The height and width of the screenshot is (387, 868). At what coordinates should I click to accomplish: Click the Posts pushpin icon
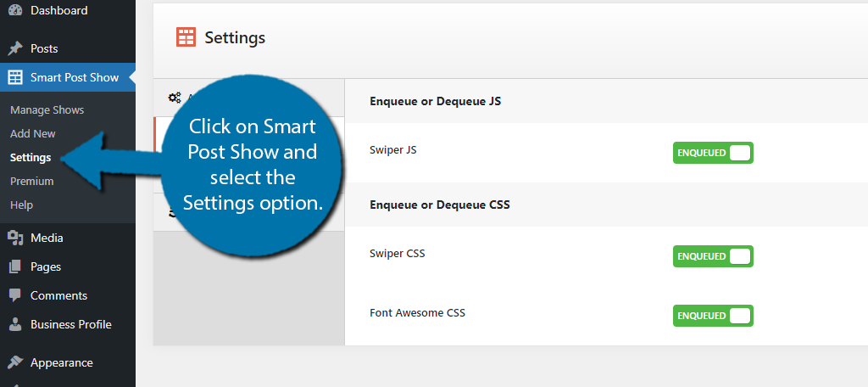click(15, 48)
